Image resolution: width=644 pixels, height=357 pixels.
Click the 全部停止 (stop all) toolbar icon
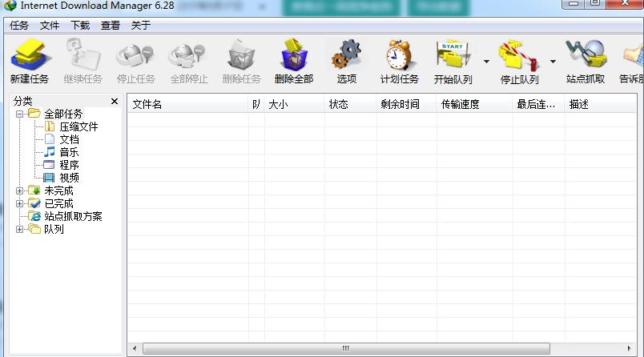point(189,55)
